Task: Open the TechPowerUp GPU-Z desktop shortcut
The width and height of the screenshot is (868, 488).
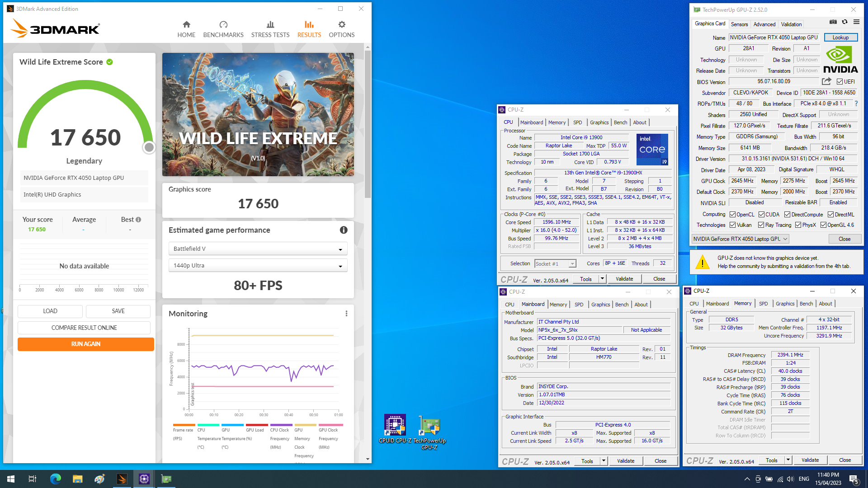Action: 429,432
